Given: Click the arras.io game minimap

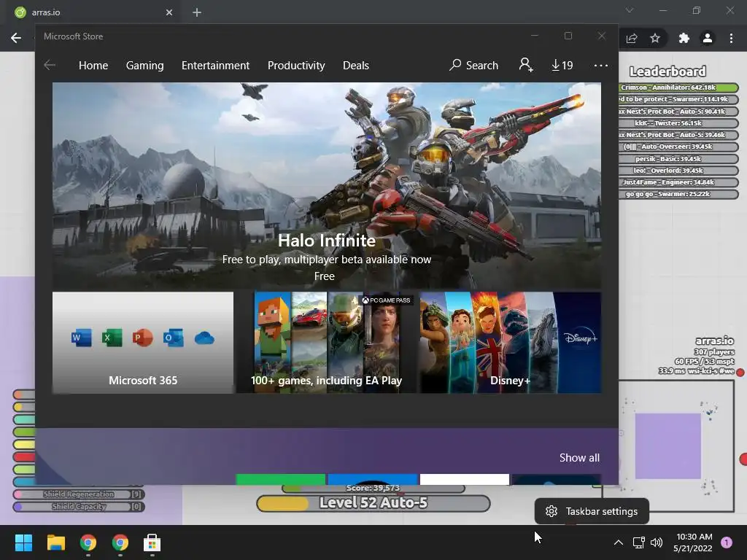Looking at the screenshot, I should 668,446.
